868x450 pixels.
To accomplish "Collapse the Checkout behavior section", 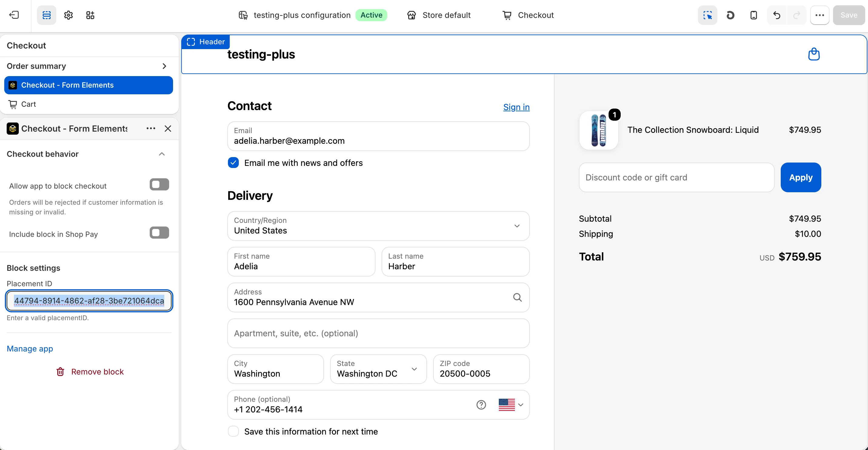I will [x=162, y=154].
